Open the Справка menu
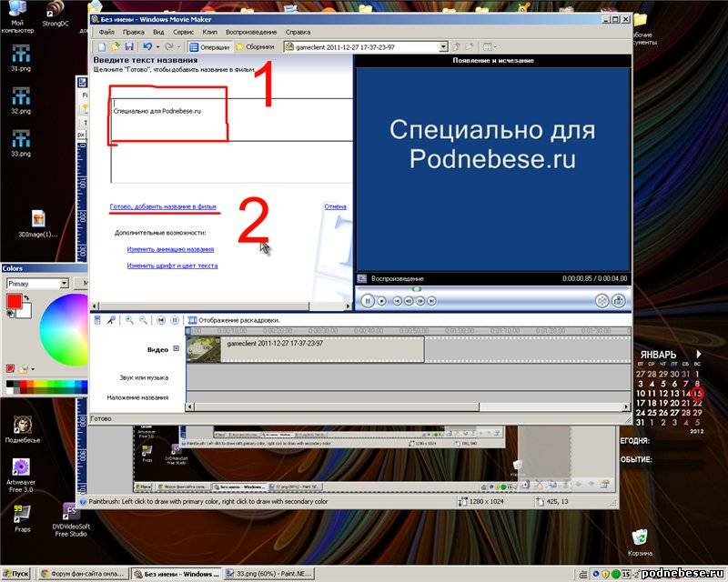This screenshot has width=728, height=582. (298, 32)
